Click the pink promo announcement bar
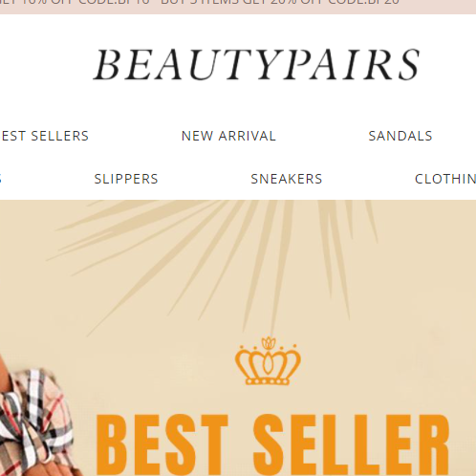This screenshot has height=476, width=476. point(238,7)
